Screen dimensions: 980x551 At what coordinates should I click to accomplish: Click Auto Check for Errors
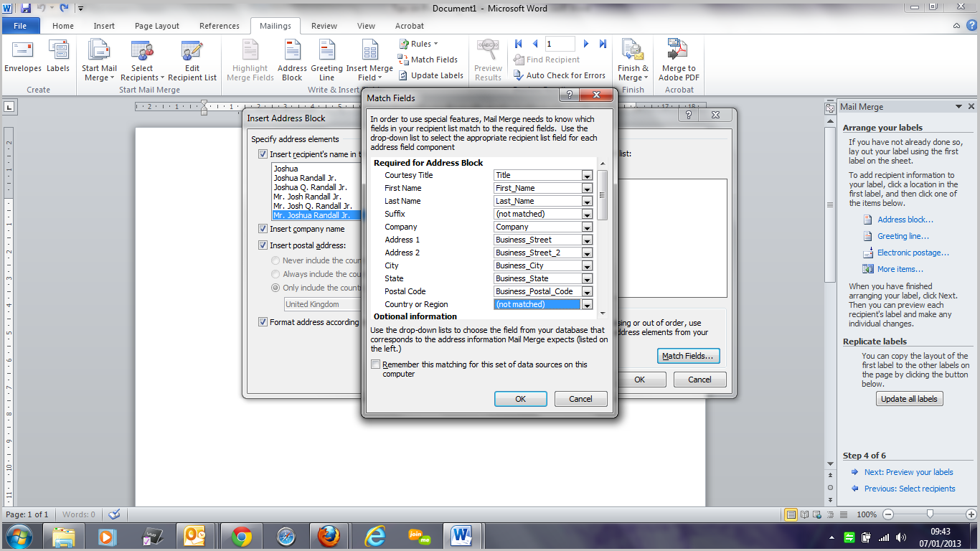[x=560, y=75]
